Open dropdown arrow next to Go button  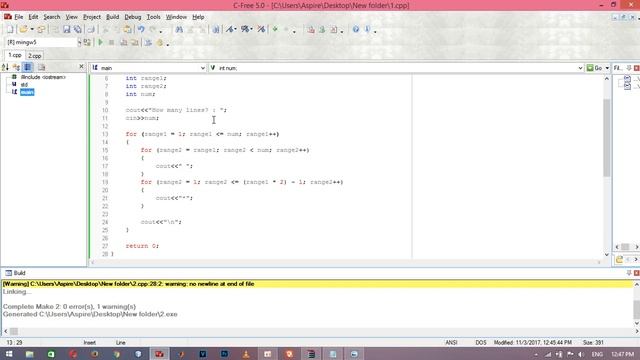[607, 68]
